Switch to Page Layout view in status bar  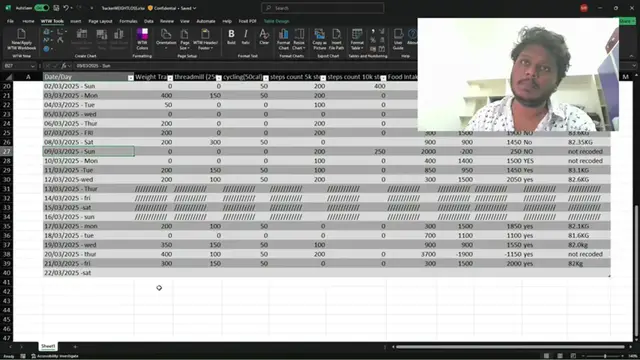coord(560,356)
